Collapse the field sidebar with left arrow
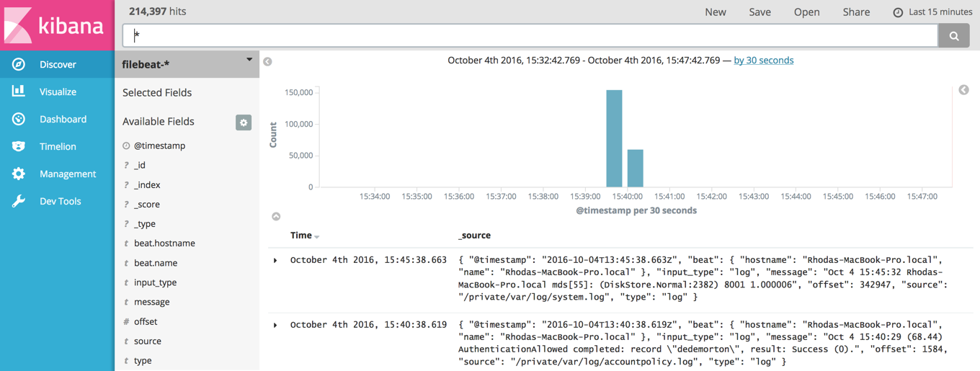Screen dimensions: 980x371 pos(267,62)
